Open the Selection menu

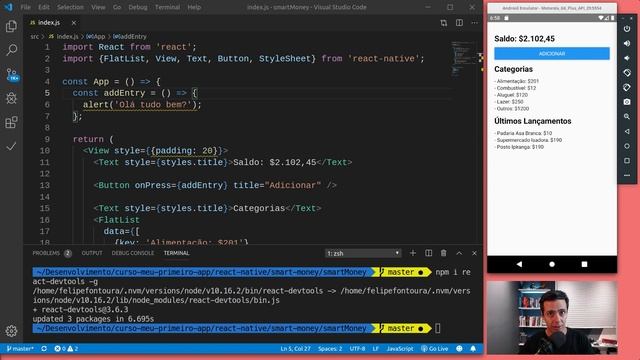(70, 7)
